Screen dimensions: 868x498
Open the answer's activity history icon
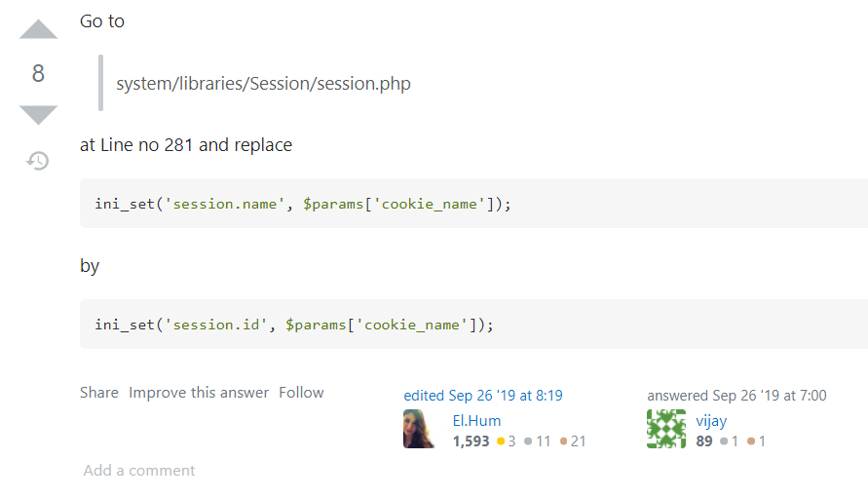(x=38, y=161)
